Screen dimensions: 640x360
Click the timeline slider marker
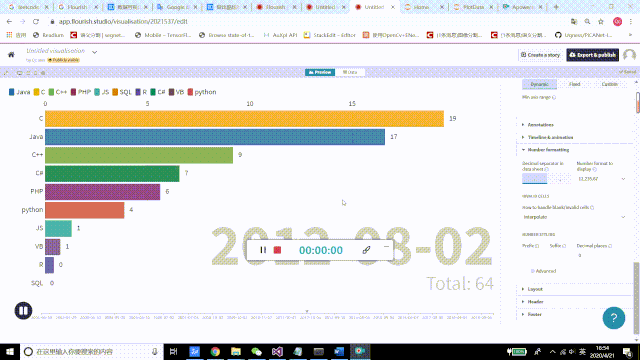(x=307, y=311)
